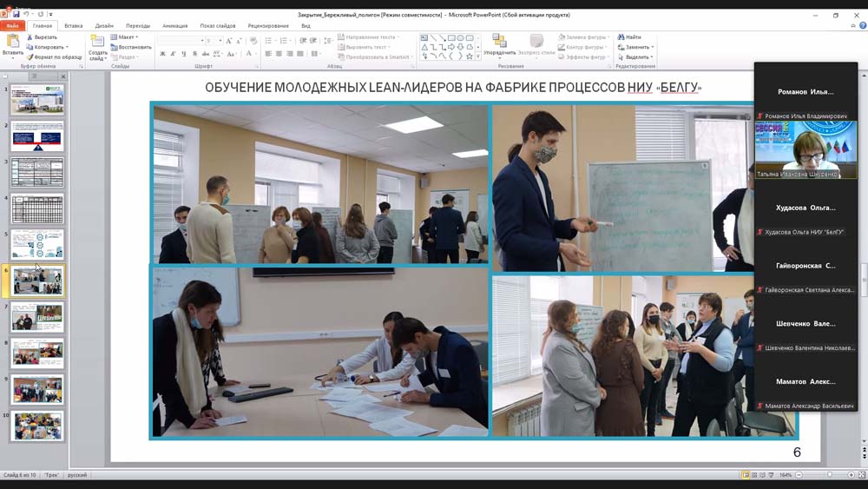Click the Save icon in quick access toolbar
Screen dimensions: 868x489
pos(16,15)
